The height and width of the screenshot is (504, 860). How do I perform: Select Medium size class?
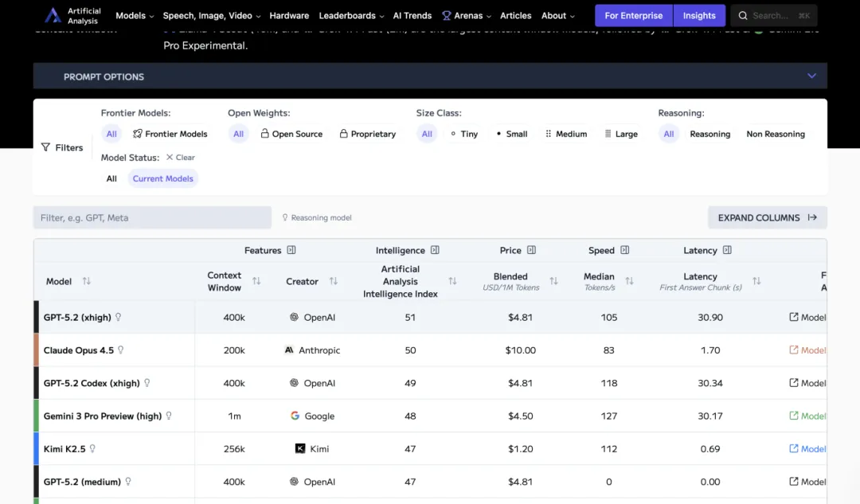click(566, 134)
